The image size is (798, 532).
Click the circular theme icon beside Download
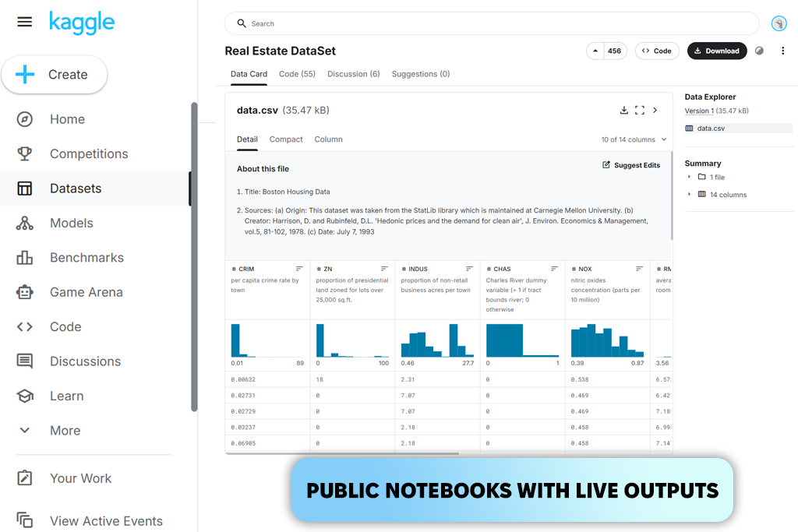(759, 51)
